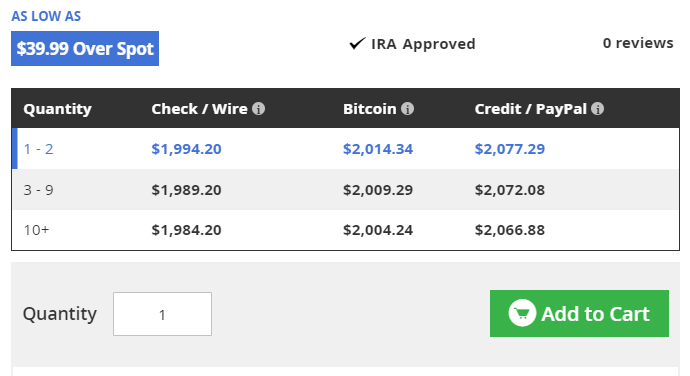Click the Credit / PayPal info icon
This screenshot has height=376, width=690.
pos(597,109)
